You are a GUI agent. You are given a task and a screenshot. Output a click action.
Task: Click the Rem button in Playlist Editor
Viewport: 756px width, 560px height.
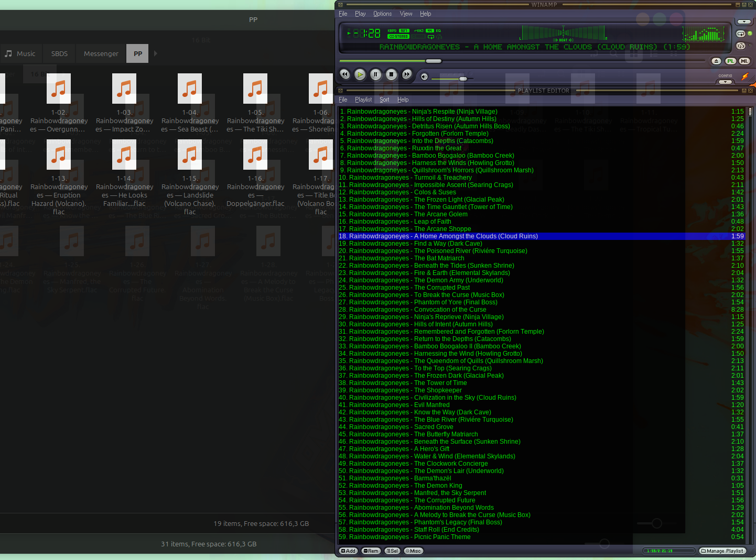click(x=371, y=551)
